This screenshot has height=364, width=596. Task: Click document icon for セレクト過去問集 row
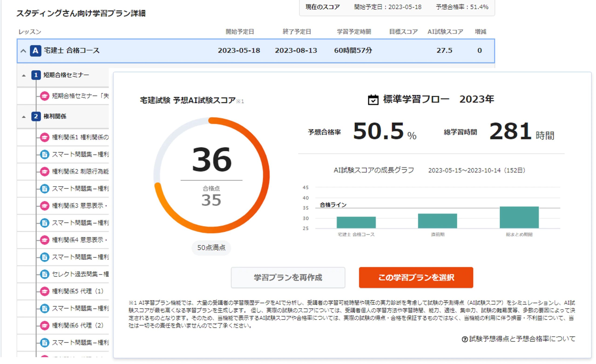[x=44, y=274]
